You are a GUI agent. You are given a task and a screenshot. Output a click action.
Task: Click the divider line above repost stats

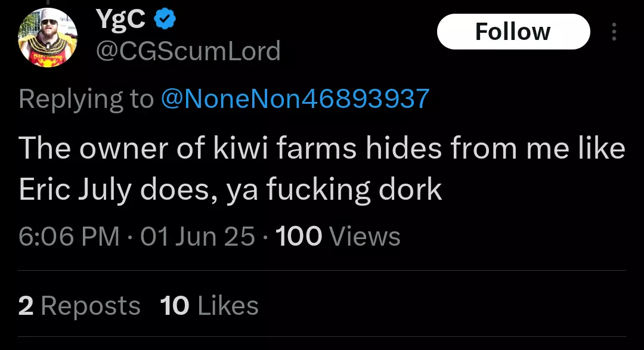pos(321,270)
